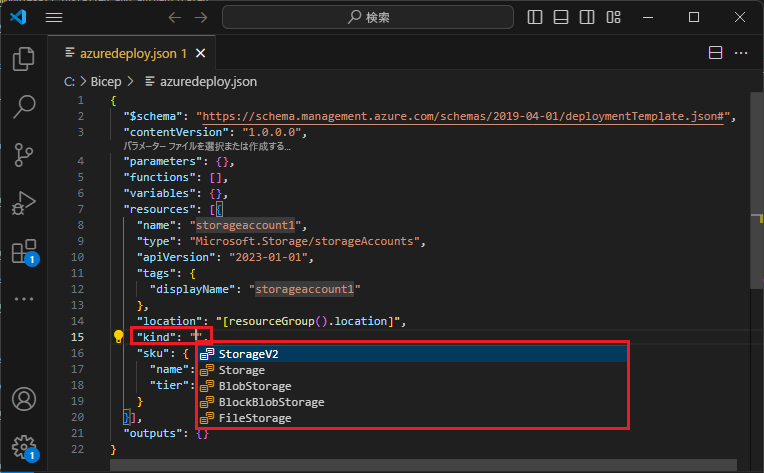
Task: Open the hamburger application menu
Action: [54, 18]
